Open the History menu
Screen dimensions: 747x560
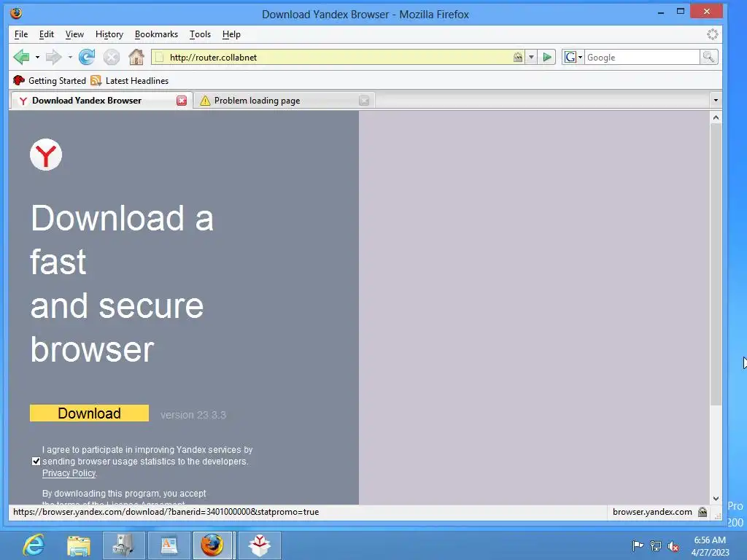[109, 34]
